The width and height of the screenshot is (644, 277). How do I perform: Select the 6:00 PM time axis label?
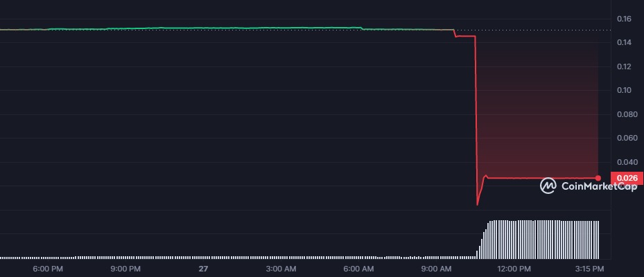point(49,268)
